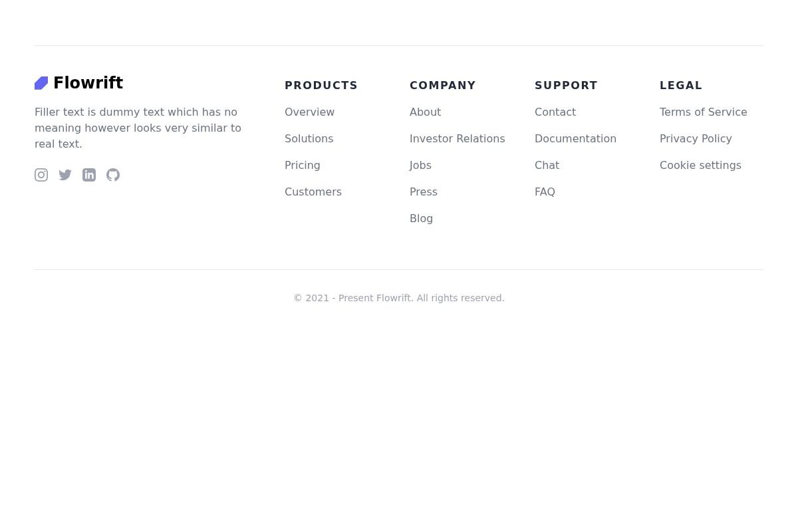
Task: Click Investor Relations
Action: tap(457, 138)
